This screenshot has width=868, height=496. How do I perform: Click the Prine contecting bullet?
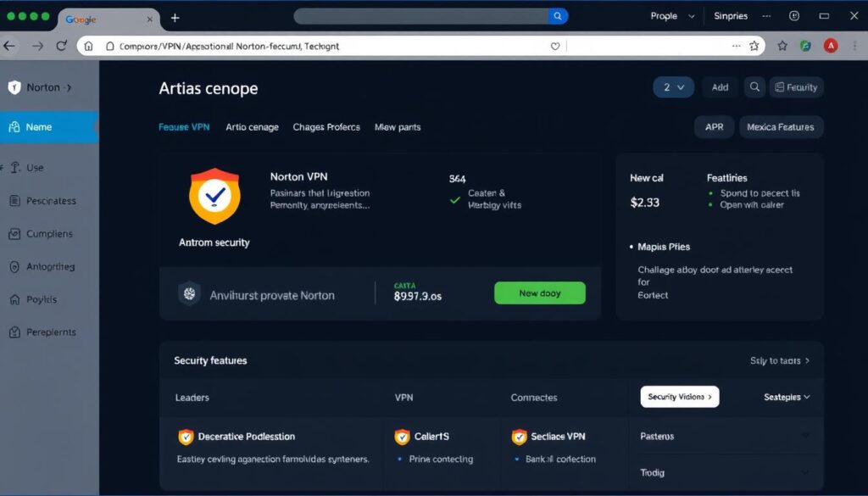click(x=441, y=459)
